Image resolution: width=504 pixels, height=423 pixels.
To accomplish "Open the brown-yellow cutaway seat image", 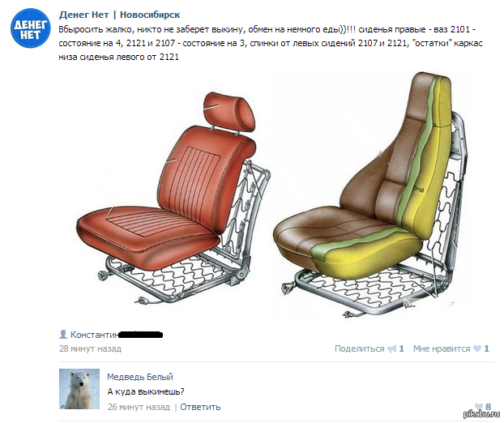I will [369, 195].
